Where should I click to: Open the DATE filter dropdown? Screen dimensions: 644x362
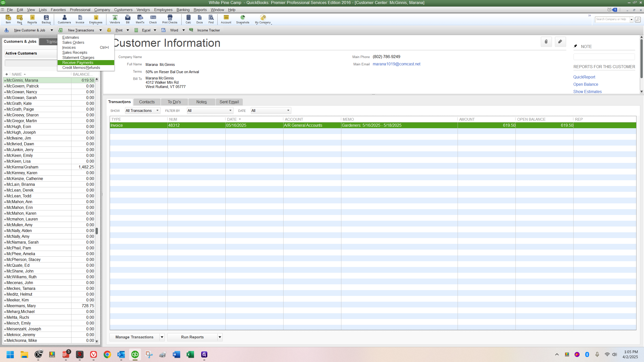[271, 111]
